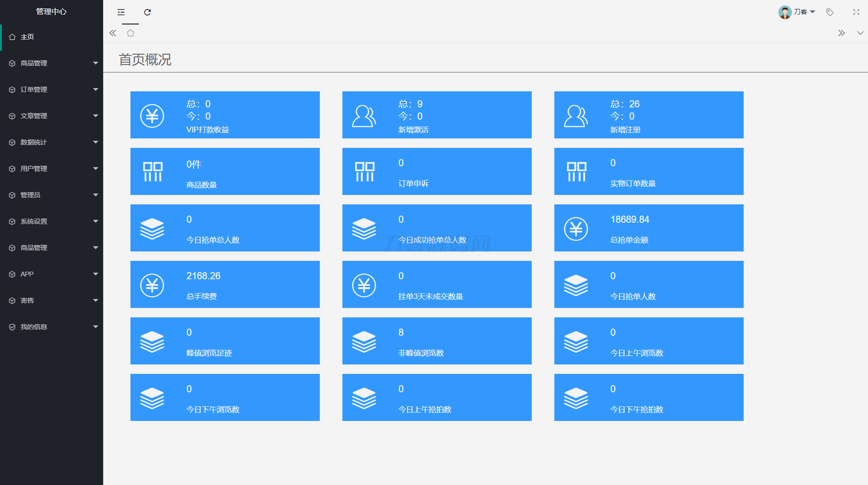This screenshot has height=485, width=868.
Task: Click the refresh page icon
Action: pyautogui.click(x=147, y=12)
